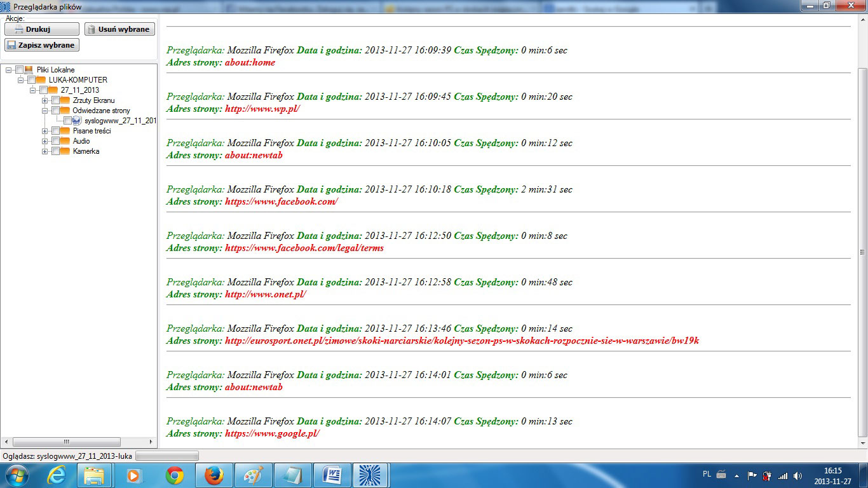Click the facebook.com/legal/terms address
This screenshot has width=868, height=488.
[x=304, y=248]
